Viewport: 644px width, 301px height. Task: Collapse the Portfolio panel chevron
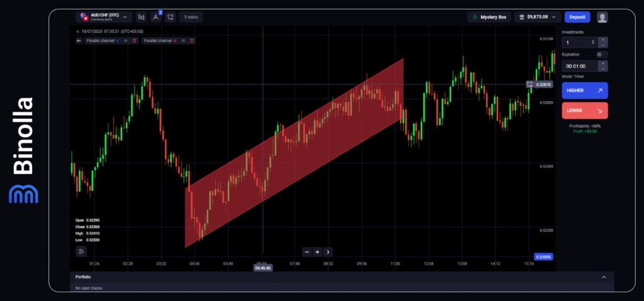coord(604,277)
